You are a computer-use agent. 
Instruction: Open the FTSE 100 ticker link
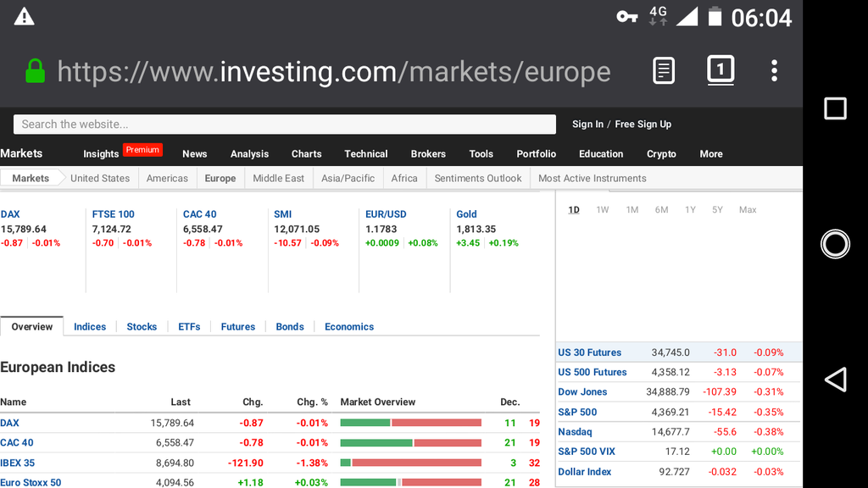[x=113, y=214]
